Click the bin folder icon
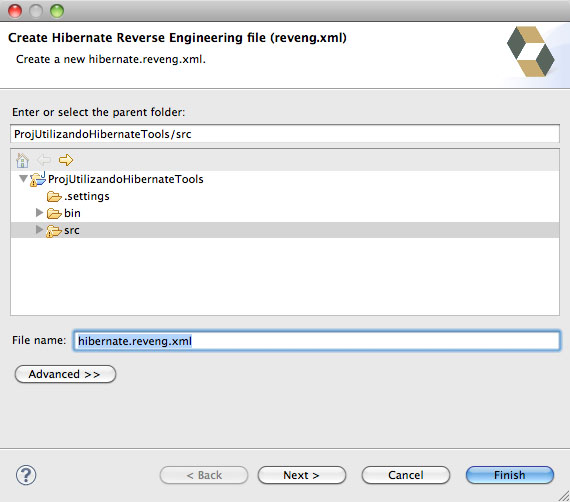Viewport: 570px width, 502px height. tap(54, 213)
